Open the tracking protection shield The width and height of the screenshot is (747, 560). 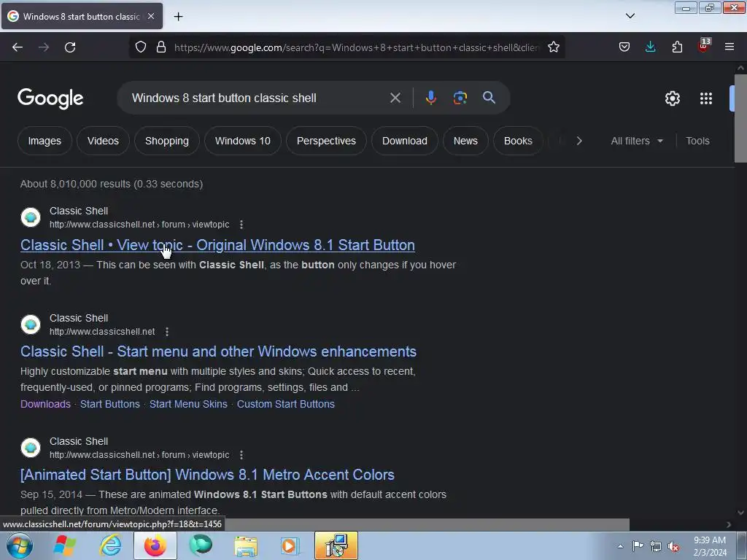click(141, 47)
